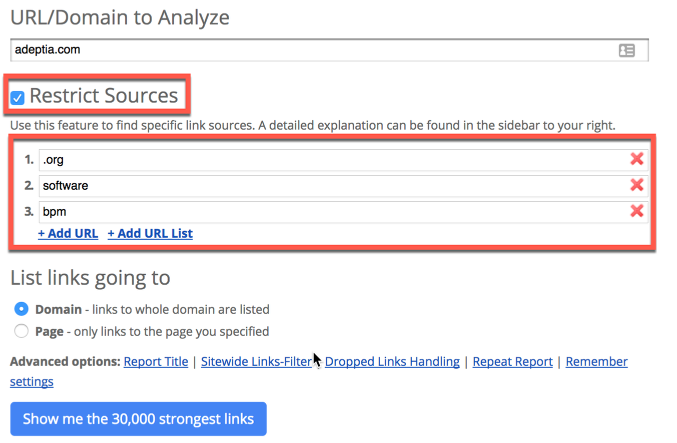Select the Domain radio option

click(21, 309)
